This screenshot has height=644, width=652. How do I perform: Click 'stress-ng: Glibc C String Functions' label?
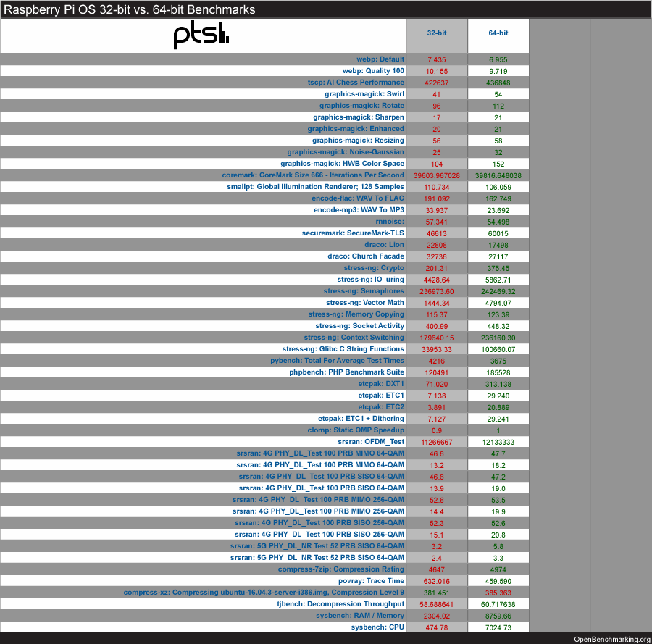coord(343,349)
